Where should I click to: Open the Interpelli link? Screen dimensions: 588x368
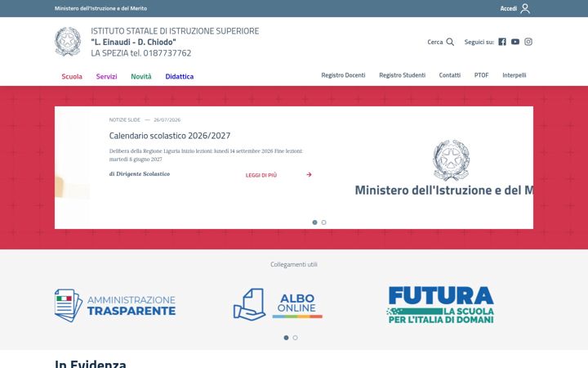(x=514, y=75)
